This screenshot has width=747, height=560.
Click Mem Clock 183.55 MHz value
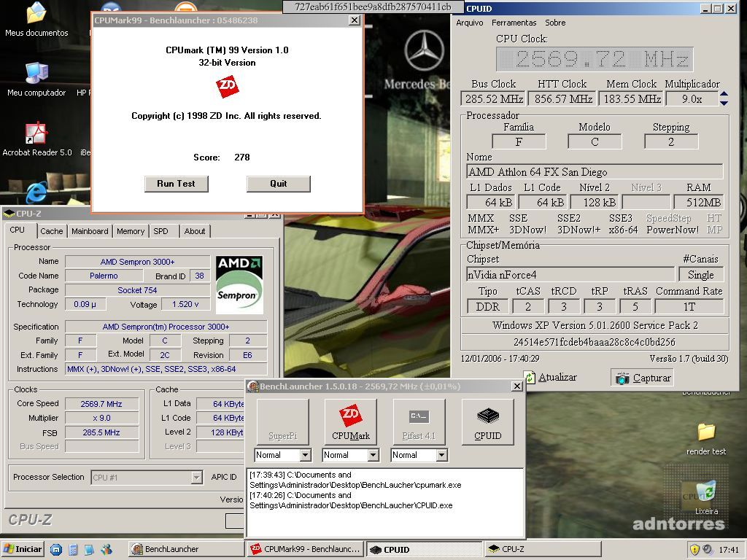click(x=632, y=99)
